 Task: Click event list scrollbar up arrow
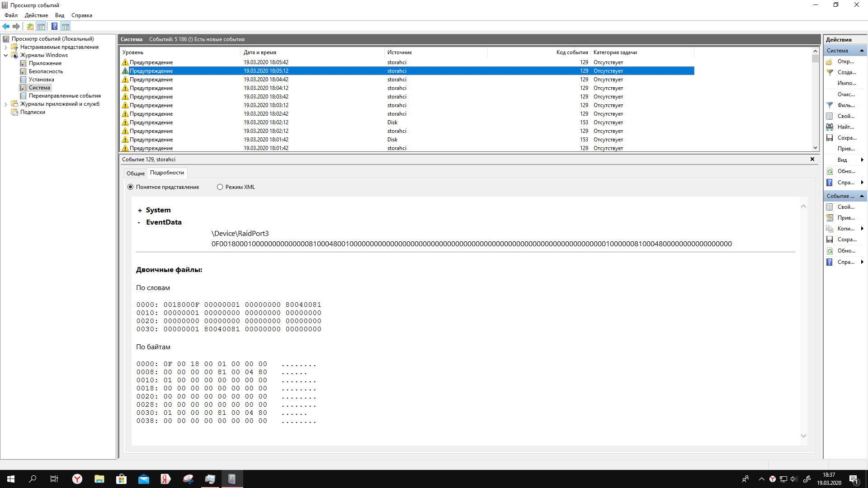point(816,51)
